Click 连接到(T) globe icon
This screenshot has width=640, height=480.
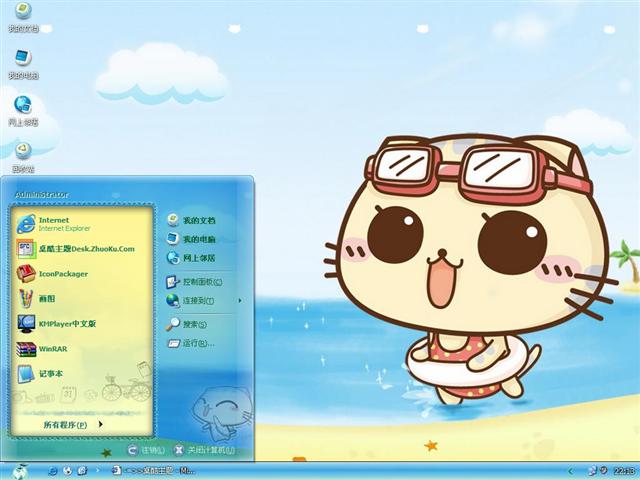173,300
